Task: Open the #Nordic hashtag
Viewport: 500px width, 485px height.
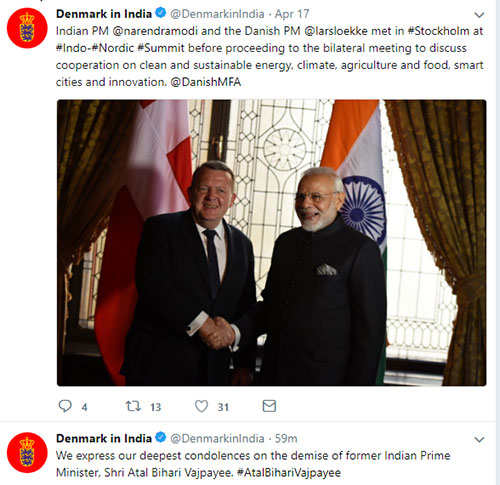Action: tap(113, 48)
